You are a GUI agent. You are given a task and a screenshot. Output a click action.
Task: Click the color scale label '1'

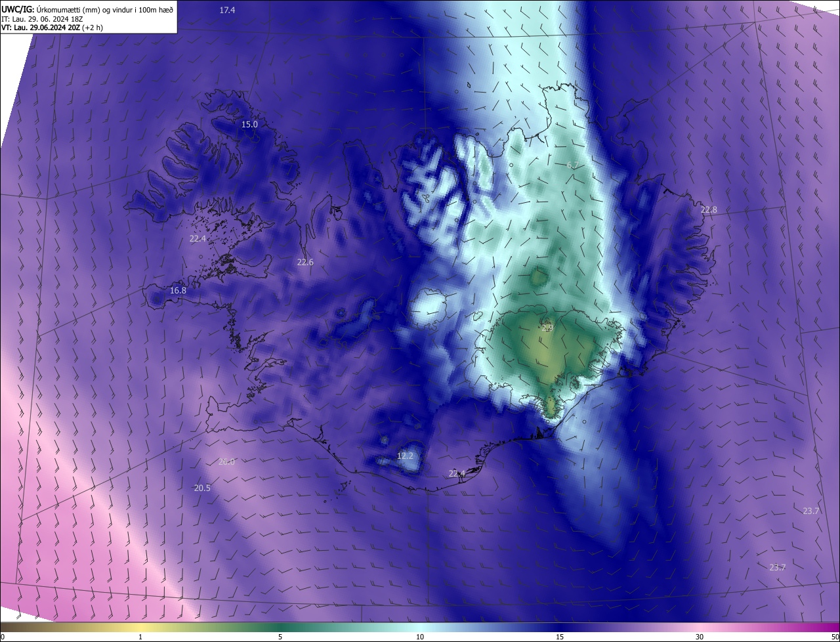click(140, 637)
